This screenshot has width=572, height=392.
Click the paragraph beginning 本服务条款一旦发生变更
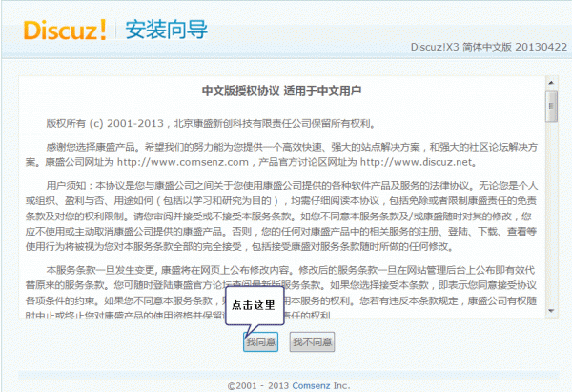tap(281, 292)
